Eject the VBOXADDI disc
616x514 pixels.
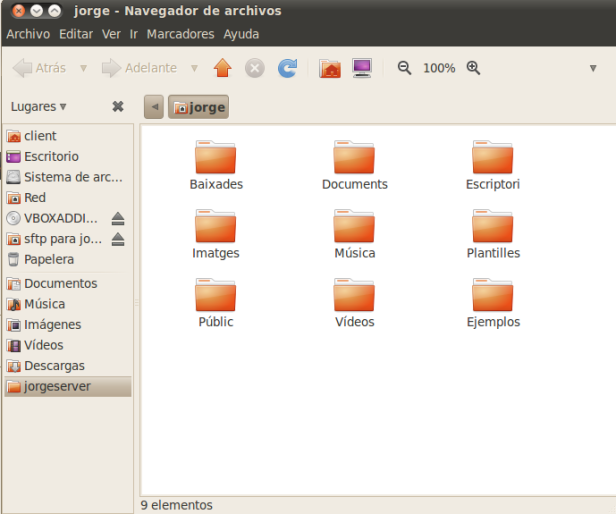point(118,218)
